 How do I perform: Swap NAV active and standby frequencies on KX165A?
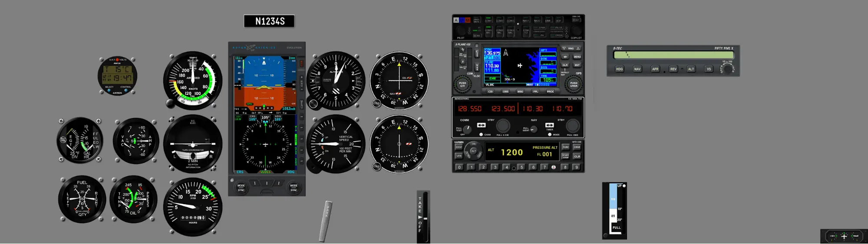(x=550, y=125)
